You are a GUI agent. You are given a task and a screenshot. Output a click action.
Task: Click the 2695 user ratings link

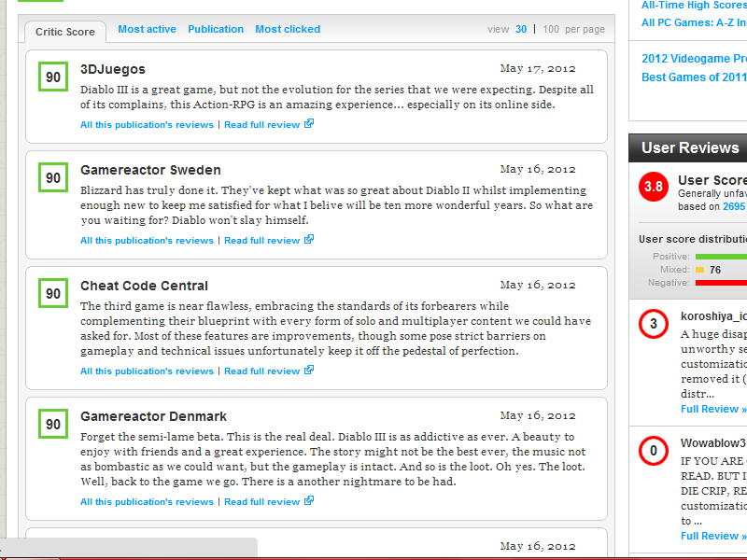click(x=734, y=206)
